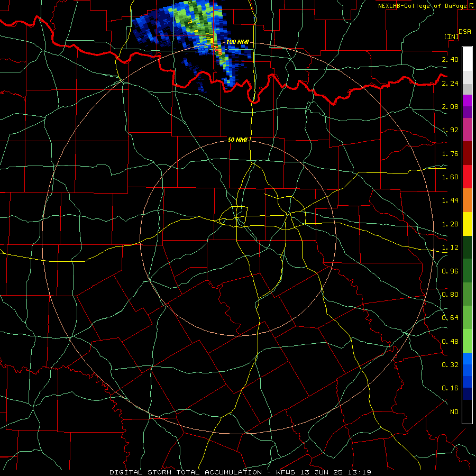This screenshot has width=476, height=476.
Task: Click the '0.16' scale value label
Action: click(450, 388)
